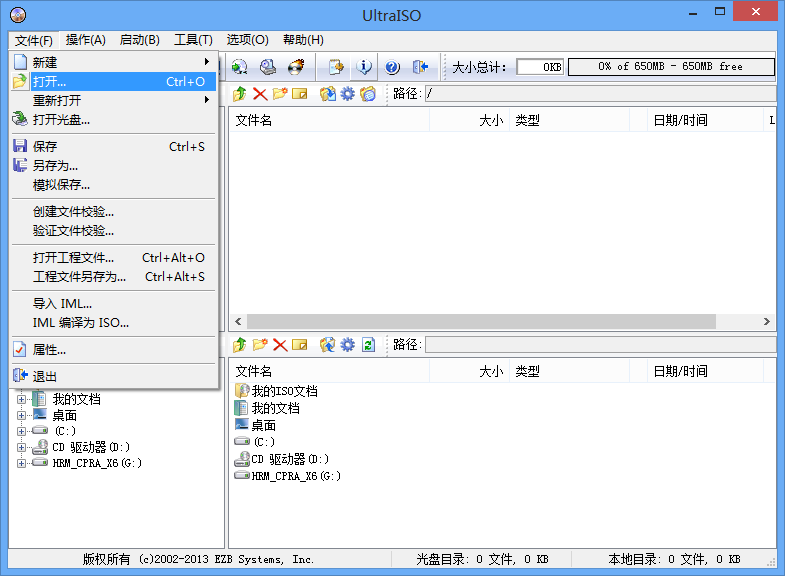Choose 导入 IML... menu entry
The image size is (785, 576).
point(114,304)
